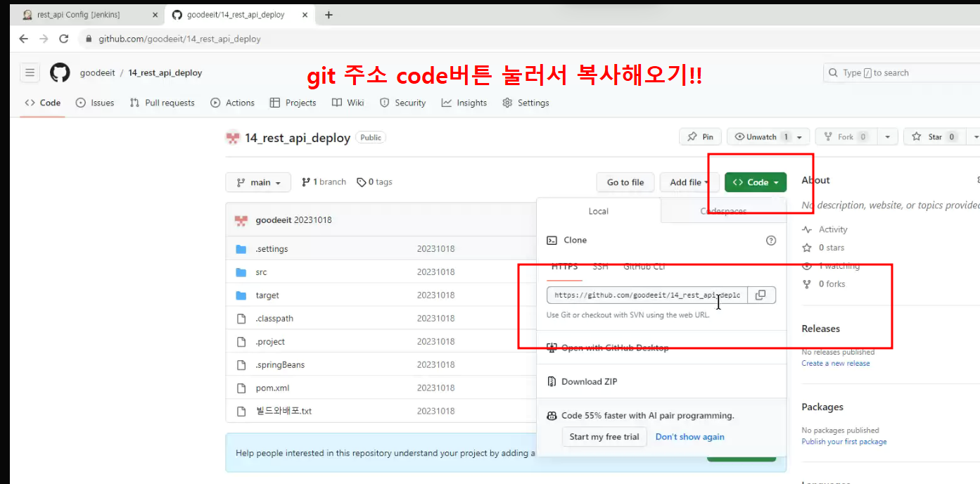Open the 빌드와배포.txt file
This screenshot has width=980, height=484.
click(x=284, y=411)
